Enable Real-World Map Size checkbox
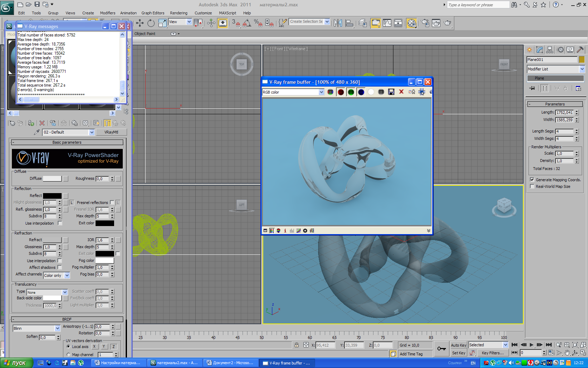Screen dimensions: 588x368 tap(532, 186)
